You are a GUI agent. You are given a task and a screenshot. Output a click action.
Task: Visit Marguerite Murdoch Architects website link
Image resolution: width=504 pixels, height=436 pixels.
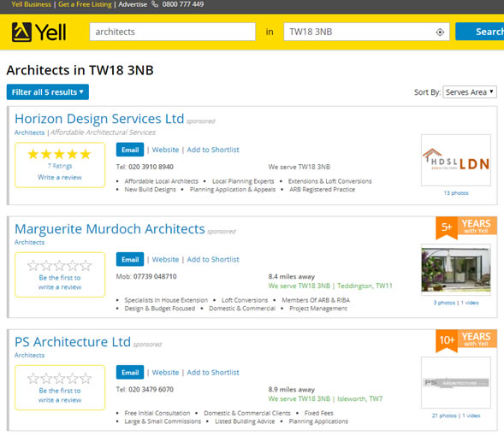coord(165,259)
